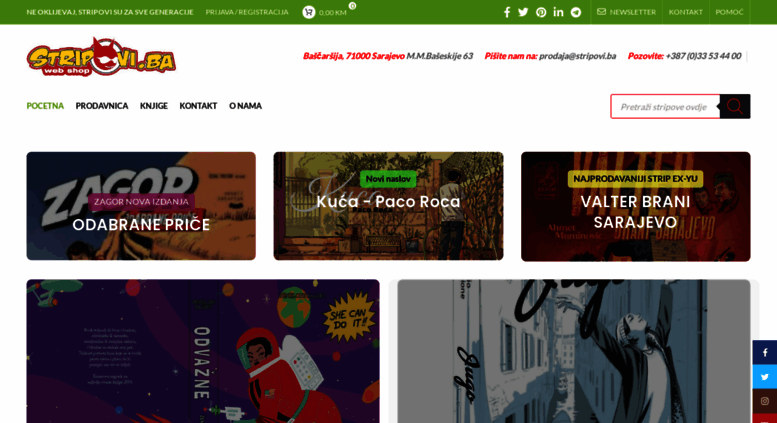The height and width of the screenshot is (423, 777).
Task: Select the O NAMA menu item
Action: [x=245, y=106]
